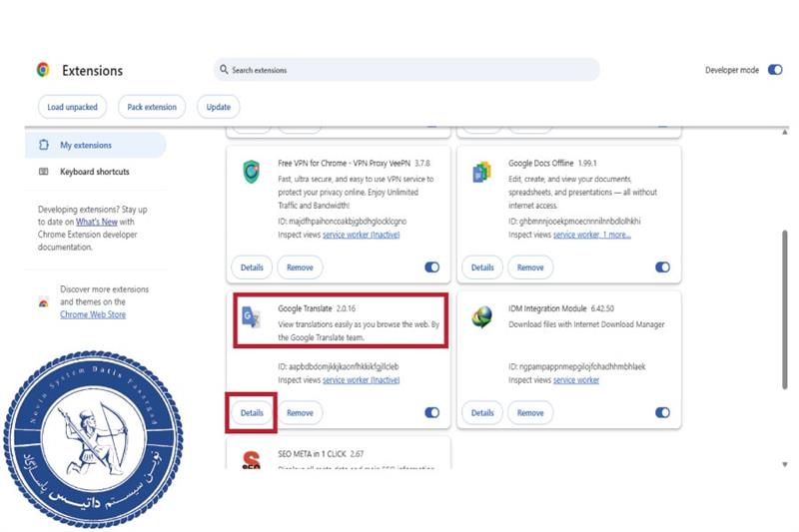Toggle off the IDM Integration Module extension
799x532 pixels.
662,412
